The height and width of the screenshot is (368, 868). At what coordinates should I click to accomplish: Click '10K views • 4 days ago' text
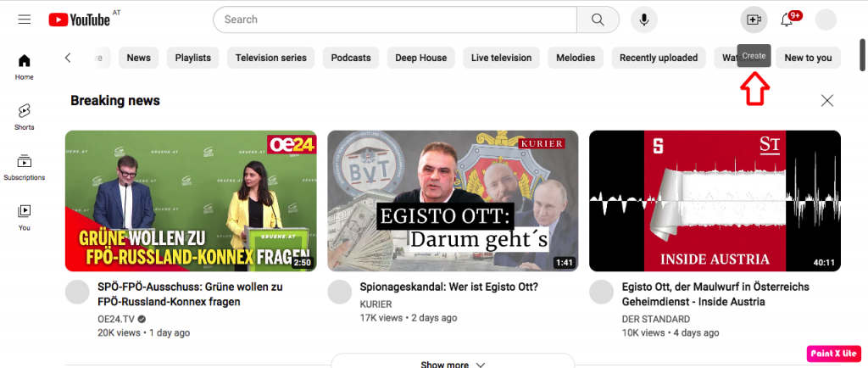click(x=671, y=333)
